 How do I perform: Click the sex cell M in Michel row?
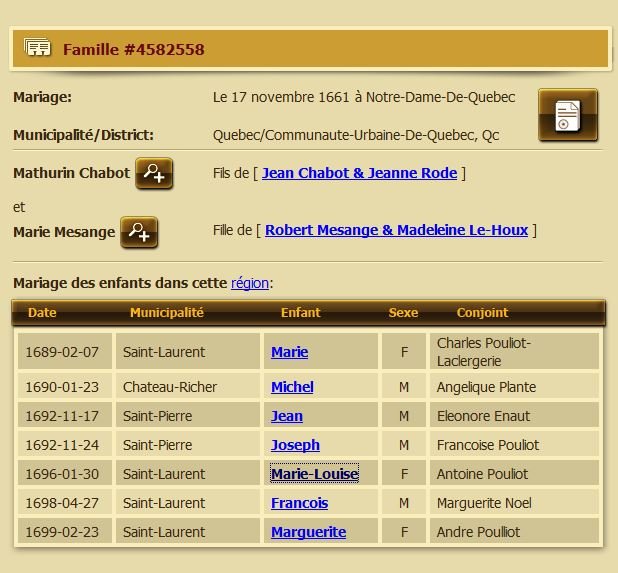point(404,387)
